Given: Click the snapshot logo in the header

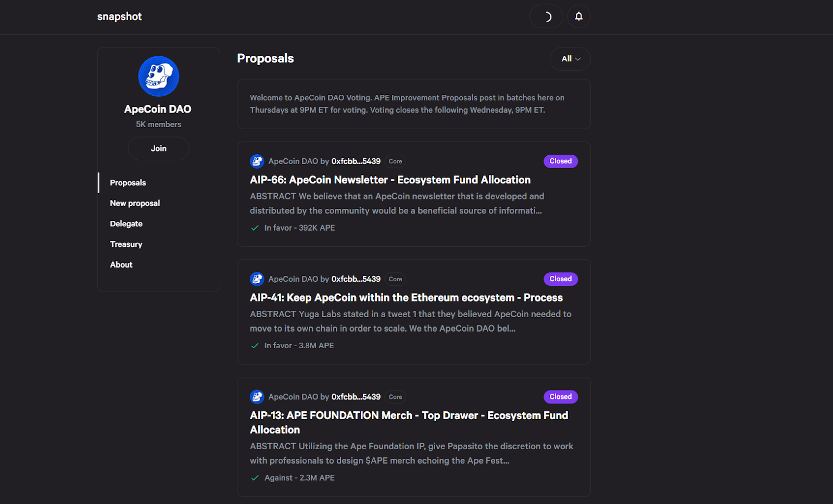Looking at the screenshot, I should pyautogui.click(x=119, y=17).
